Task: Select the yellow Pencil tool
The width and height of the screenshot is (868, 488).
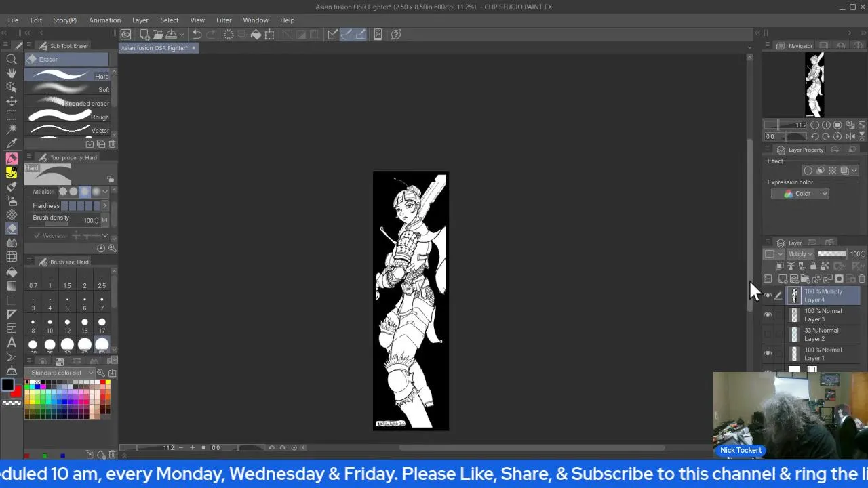Action: click(12, 172)
